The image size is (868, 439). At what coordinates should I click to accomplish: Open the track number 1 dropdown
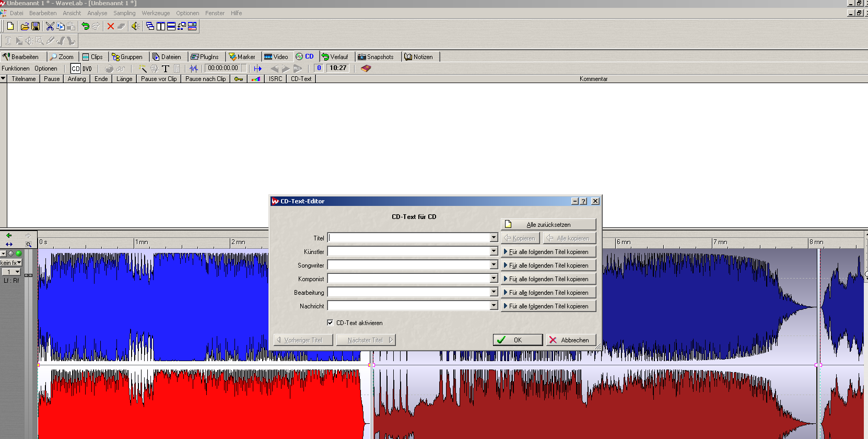click(11, 272)
